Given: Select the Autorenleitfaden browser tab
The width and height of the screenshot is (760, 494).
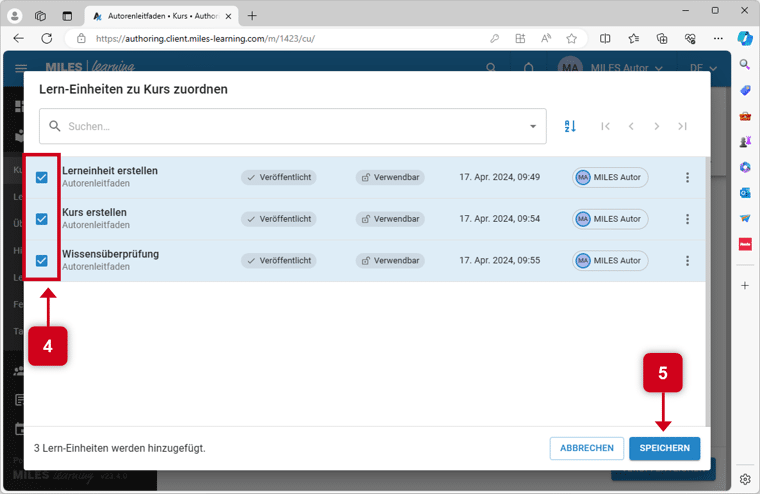Looking at the screenshot, I should coord(160,16).
